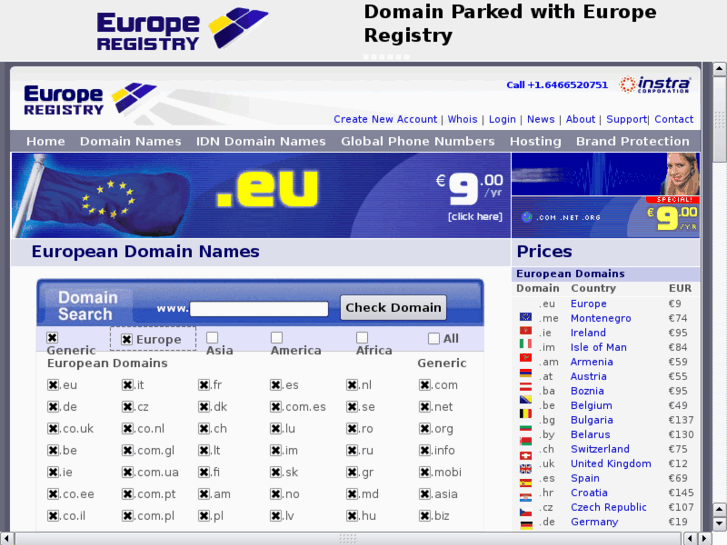Uncheck the Europe category checkbox
The height and width of the screenshot is (545, 727).
127,340
